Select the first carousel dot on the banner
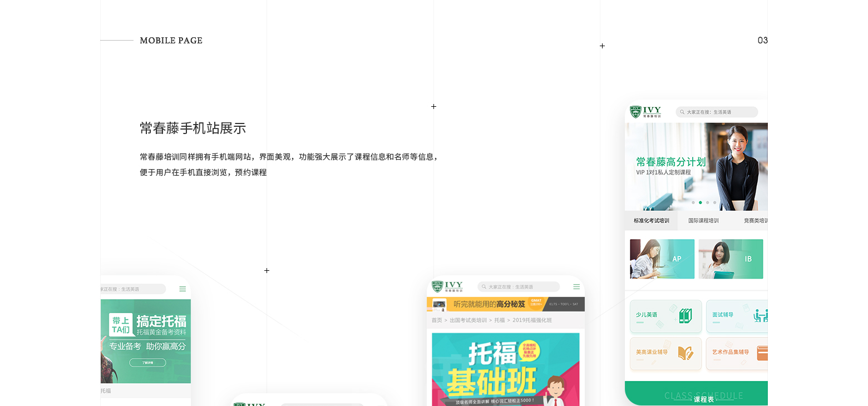 point(693,202)
